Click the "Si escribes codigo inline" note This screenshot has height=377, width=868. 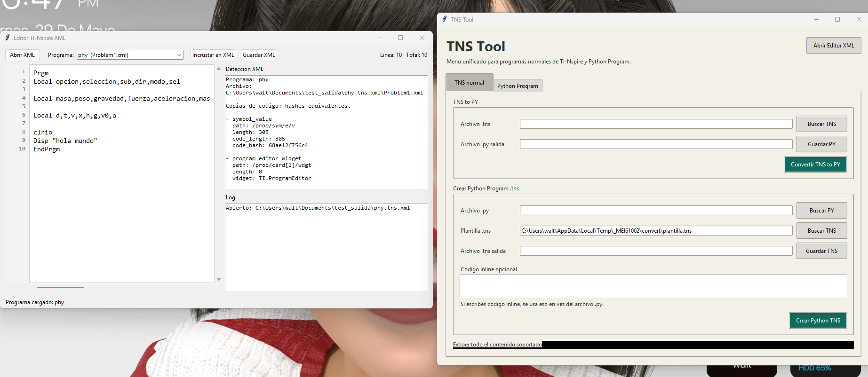(532, 304)
